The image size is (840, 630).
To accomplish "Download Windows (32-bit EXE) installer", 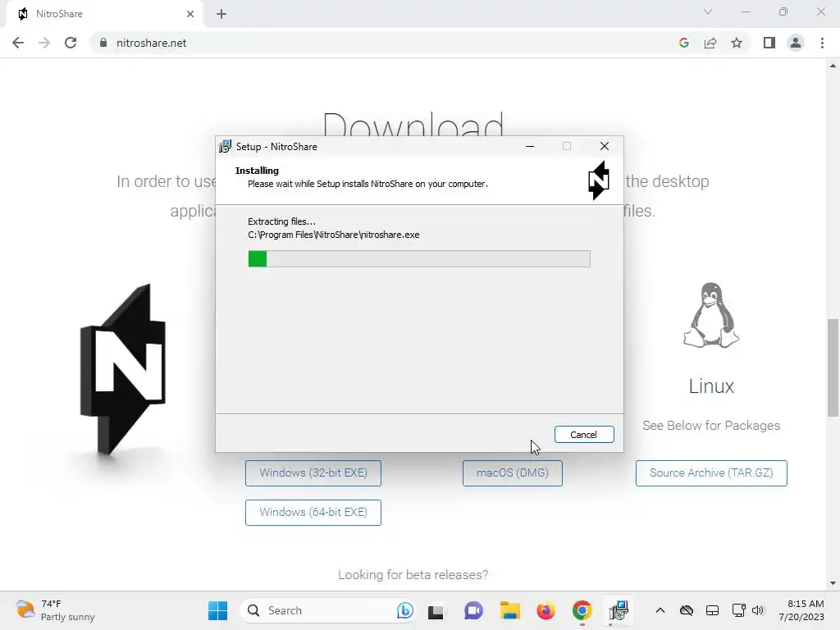I will coord(313,473).
